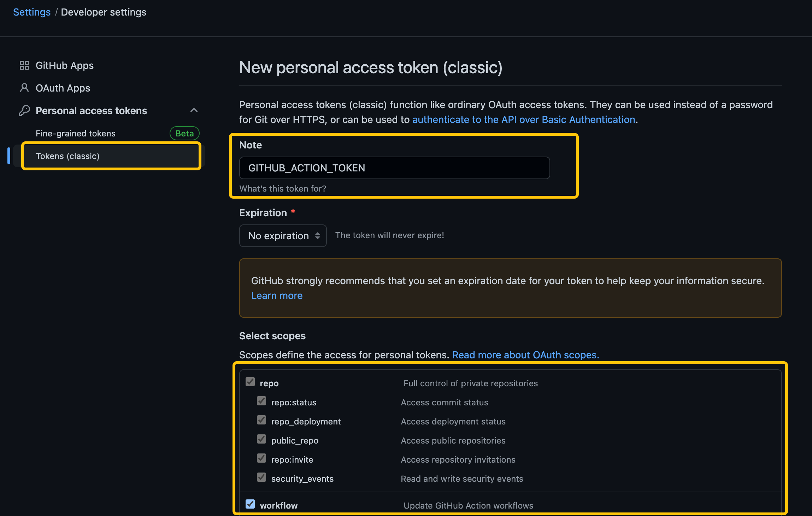Open the No expiration dropdown
Image resolution: width=812 pixels, height=516 pixels.
click(283, 235)
